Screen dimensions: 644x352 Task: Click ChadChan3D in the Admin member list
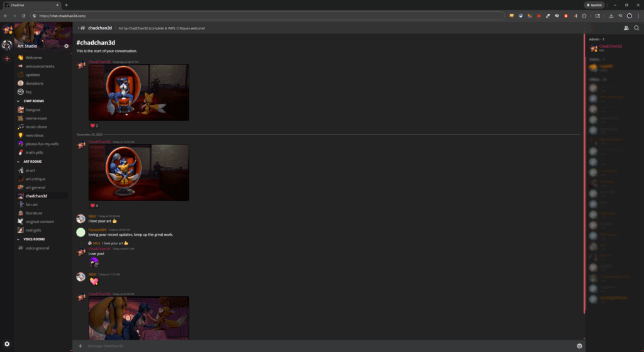(610, 47)
